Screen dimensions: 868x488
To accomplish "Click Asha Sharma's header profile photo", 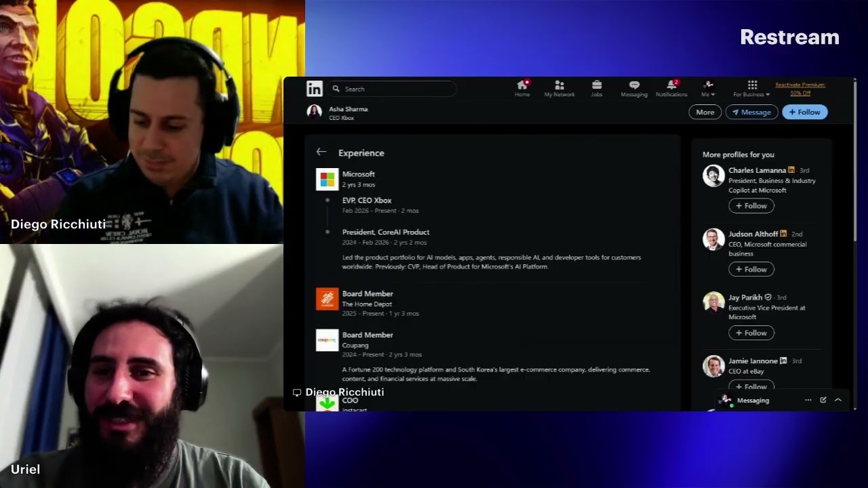I will coord(314,112).
